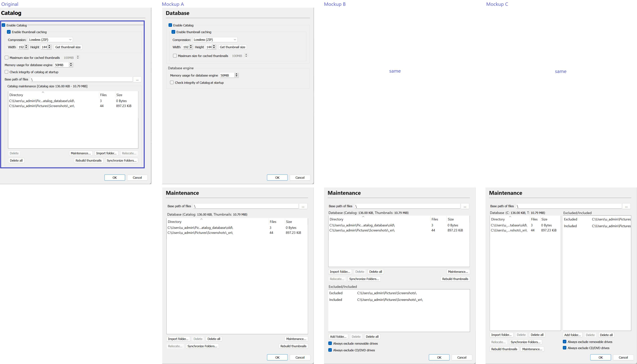Toggle Enable thumbnail caching in Mockup A
This screenshot has height=364, width=637.
173,32
